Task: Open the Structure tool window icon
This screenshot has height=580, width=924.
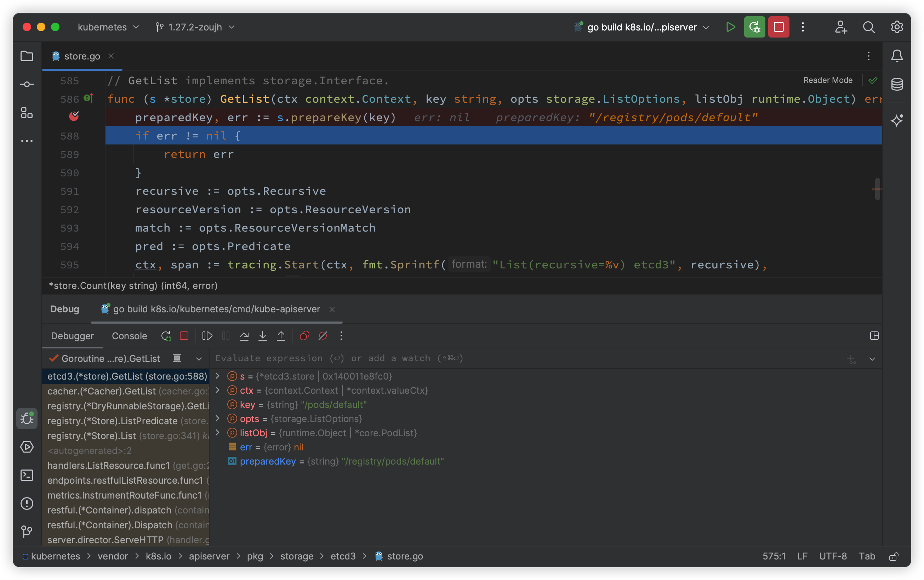Action: click(x=27, y=113)
